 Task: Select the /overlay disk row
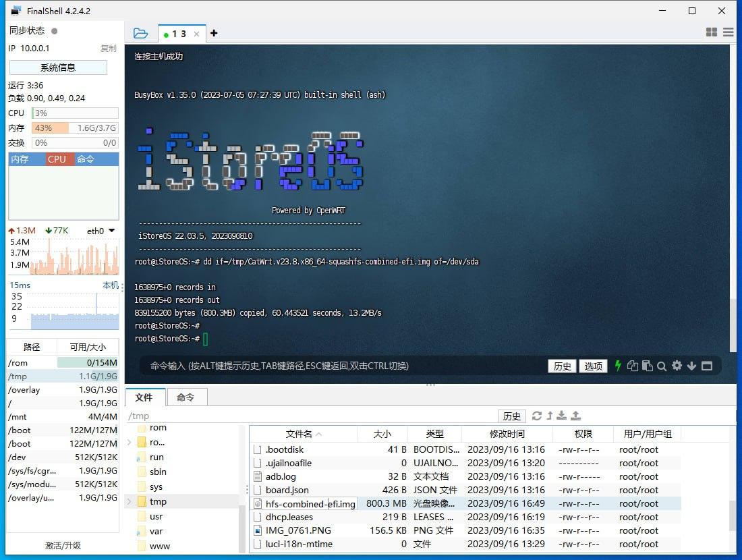point(63,389)
